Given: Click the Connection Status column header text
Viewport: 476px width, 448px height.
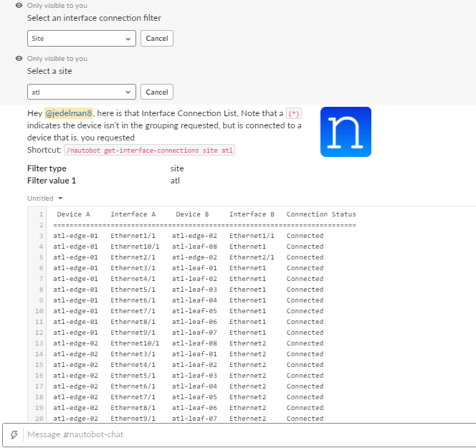Looking at the screenshot, I should point(321,214).
